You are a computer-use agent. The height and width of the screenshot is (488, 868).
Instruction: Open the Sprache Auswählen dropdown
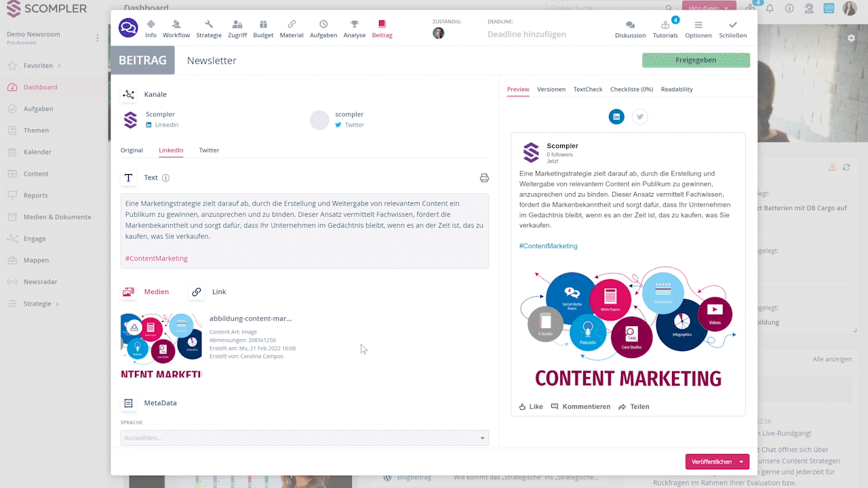click(304, 438)
